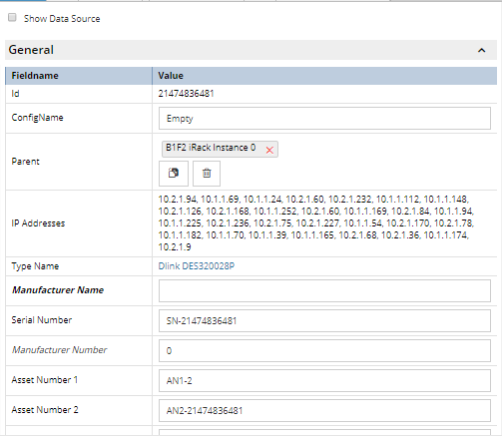
Task: Select the Manufacturer Number field
Action: [324, 350]
